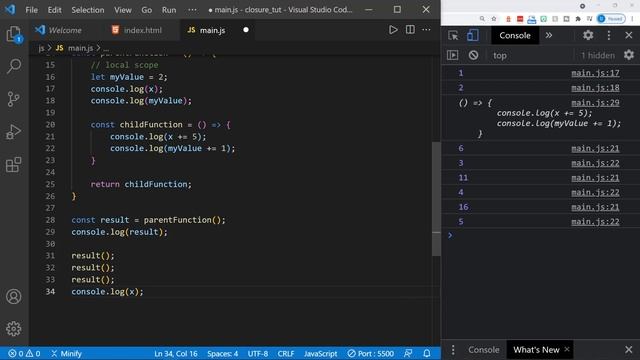The height and width of the screenshot is (360, 640).
Task: Expand more DevTools tabs chevron
Action: point(549,36)
